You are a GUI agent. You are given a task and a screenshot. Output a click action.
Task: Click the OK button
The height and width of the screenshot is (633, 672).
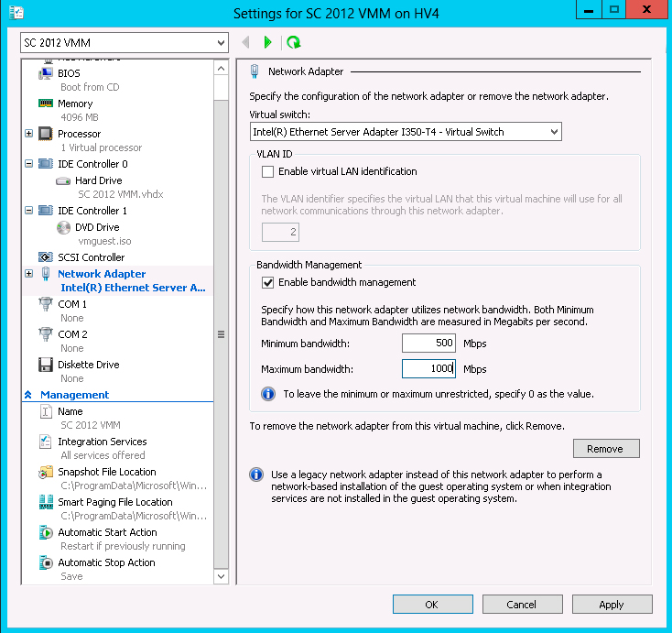(x=433, y=605)
